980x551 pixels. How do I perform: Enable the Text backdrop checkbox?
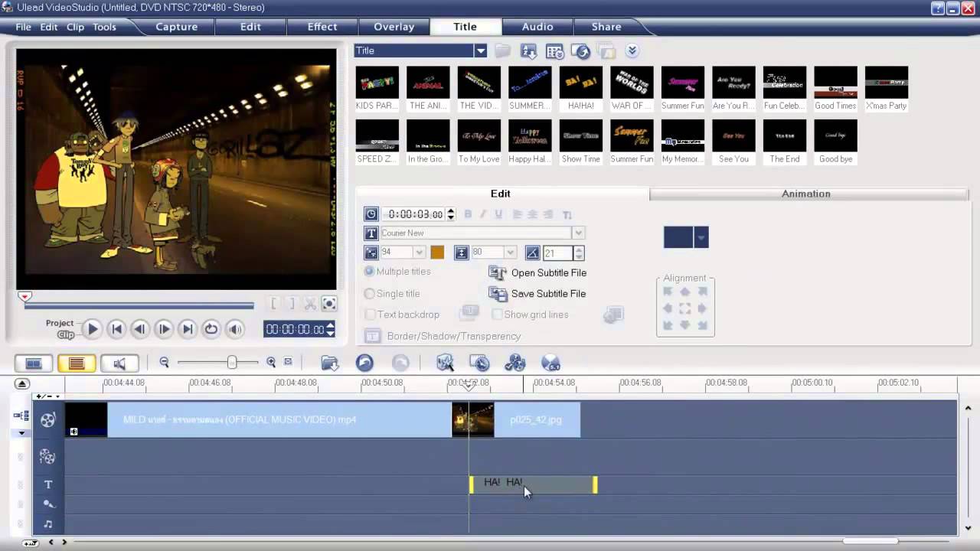pos(370,315)
